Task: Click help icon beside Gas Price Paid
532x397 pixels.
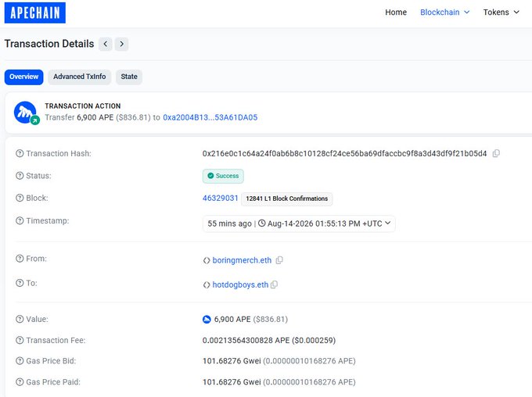Action: [x=20, y=382]
